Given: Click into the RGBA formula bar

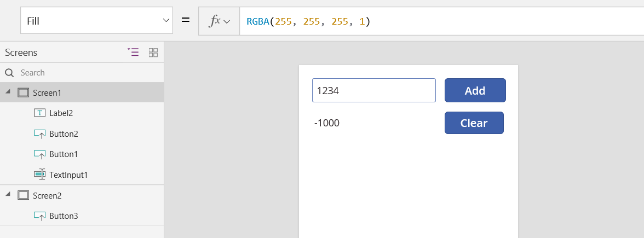Looking at the screenshot, I should click(x=441, y=21).
